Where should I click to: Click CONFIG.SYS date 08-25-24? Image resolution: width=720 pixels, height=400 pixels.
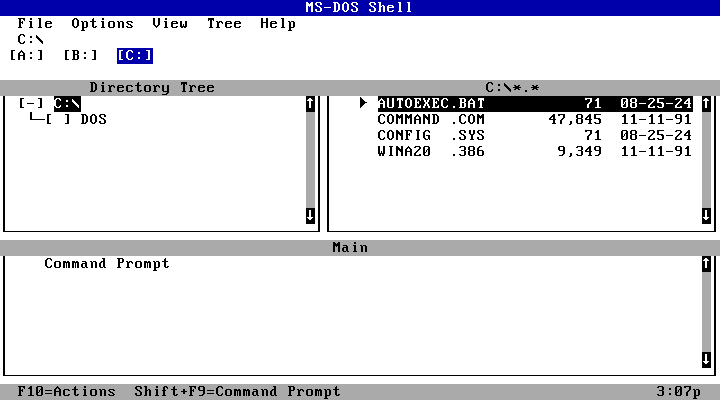[656, 135]
